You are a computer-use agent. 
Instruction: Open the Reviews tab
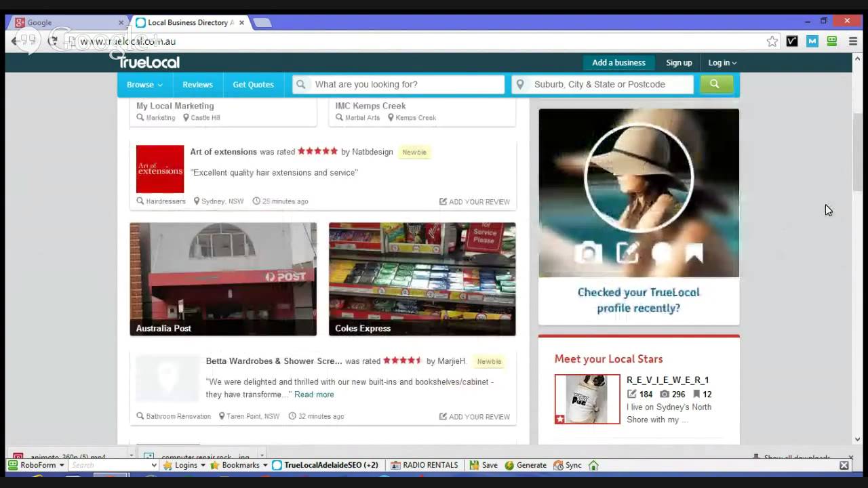pyautogui.click(x=197, y=85)
